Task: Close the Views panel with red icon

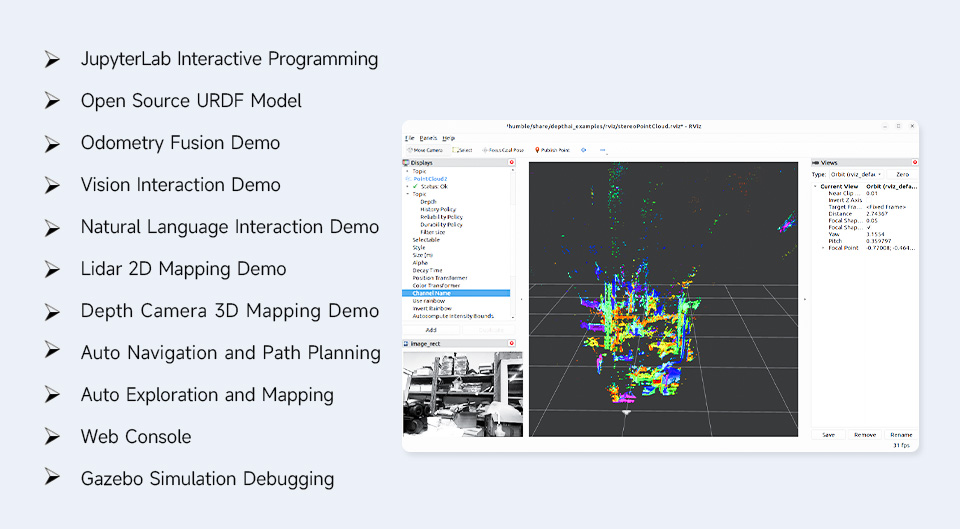Action: coord(915,162)
